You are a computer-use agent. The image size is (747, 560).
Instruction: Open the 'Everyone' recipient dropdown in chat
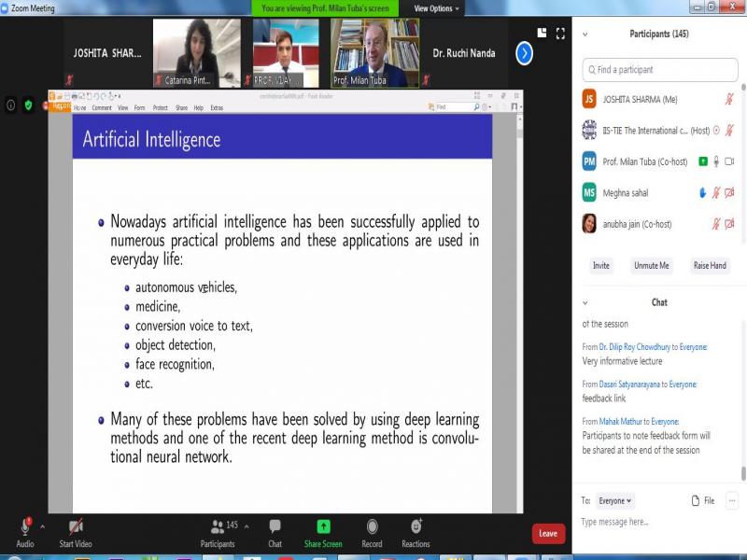pyautogui.click(x=615, y=500)
